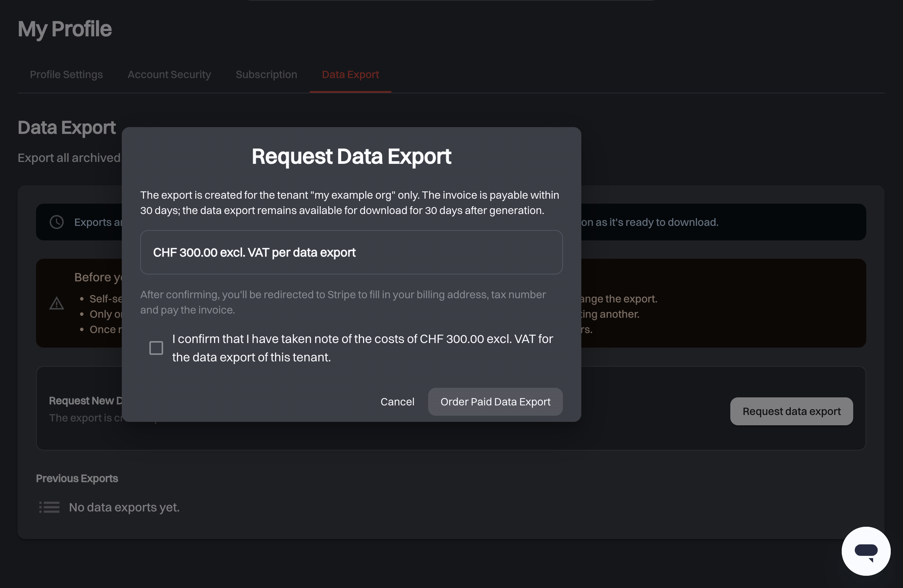Click the No data exports yet text
This screenshot has width=903, height=588.
pos(124,507)
